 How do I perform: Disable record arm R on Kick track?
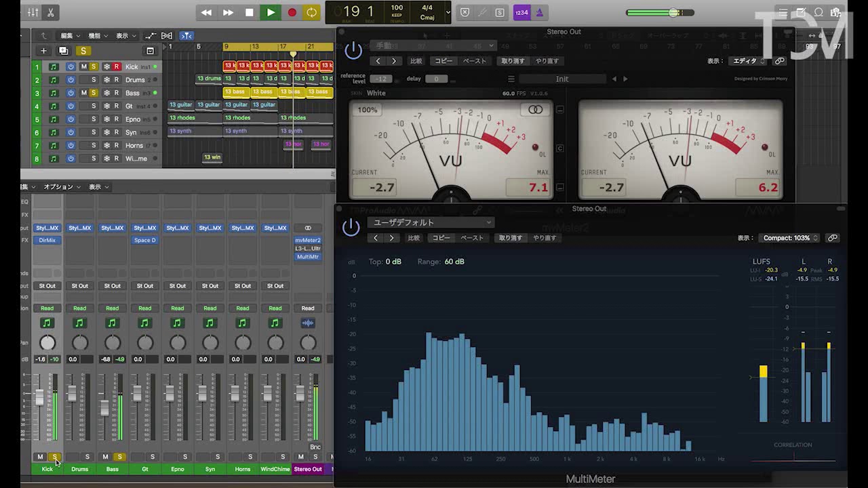[x=117, y=66]
